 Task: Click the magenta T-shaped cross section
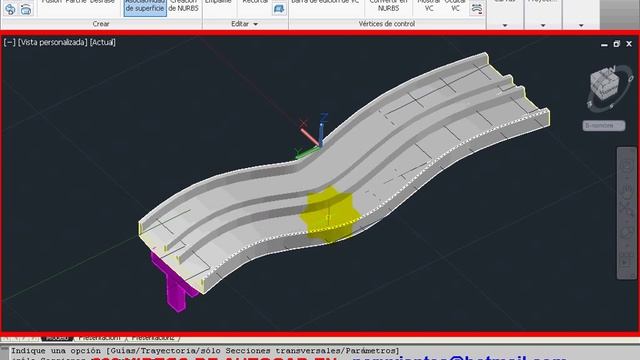click(175, 284)
